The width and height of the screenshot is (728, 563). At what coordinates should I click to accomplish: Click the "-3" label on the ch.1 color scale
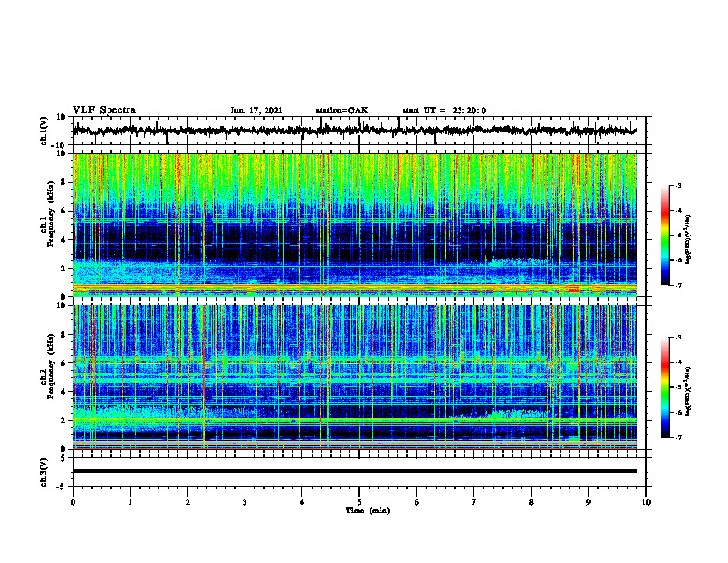[677, 185]
